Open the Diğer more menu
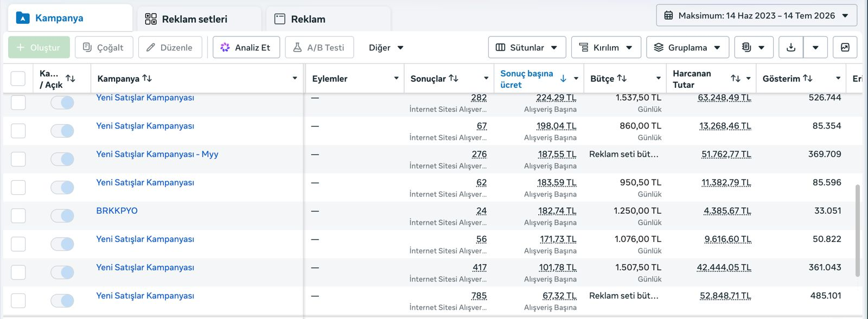Screen dimensions: 868x319 tap(386, 48)
